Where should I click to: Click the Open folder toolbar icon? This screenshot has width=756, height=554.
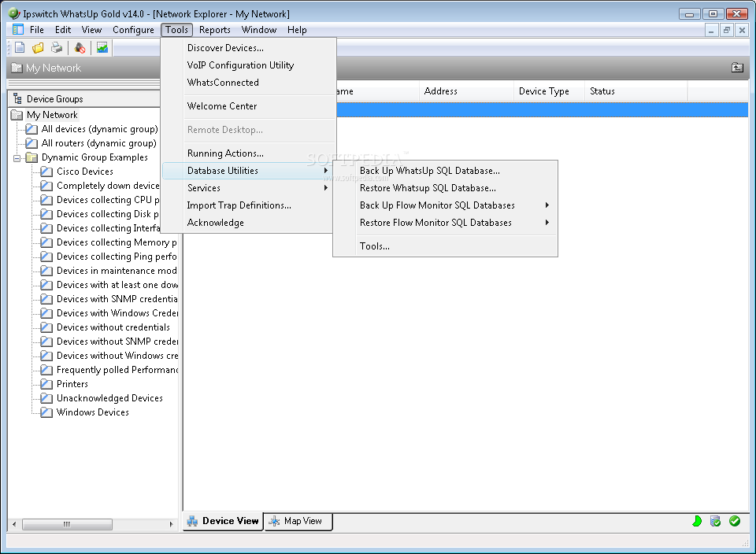[38, 48]
